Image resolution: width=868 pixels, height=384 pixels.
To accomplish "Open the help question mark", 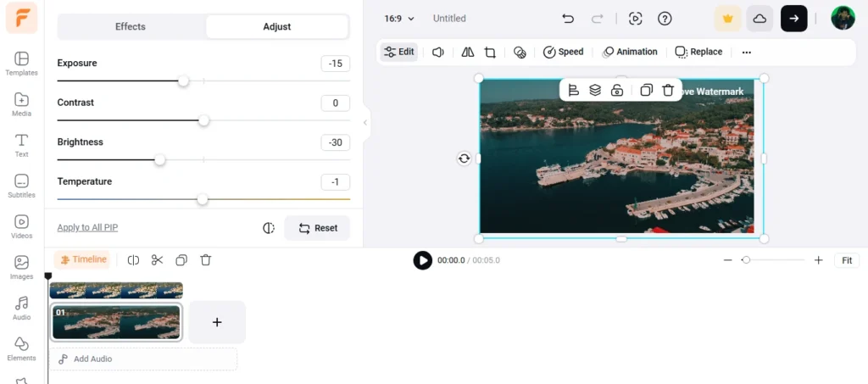I will [665, 19].
